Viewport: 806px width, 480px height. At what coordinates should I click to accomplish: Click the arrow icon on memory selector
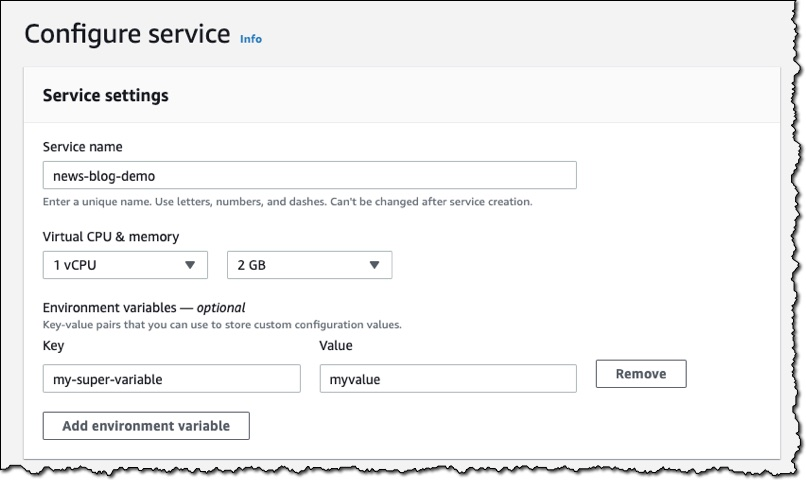coord(374,265)
